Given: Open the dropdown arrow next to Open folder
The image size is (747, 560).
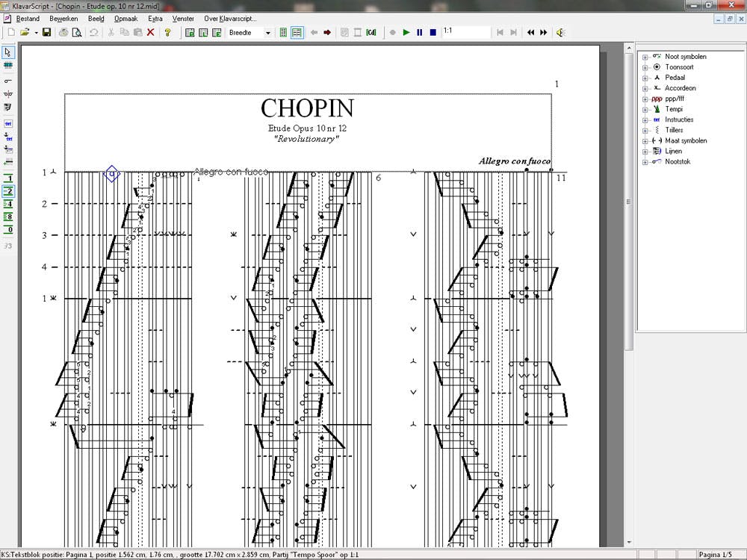Looking at the screenshot, I should pyautogui.click(x=36, y=32).
